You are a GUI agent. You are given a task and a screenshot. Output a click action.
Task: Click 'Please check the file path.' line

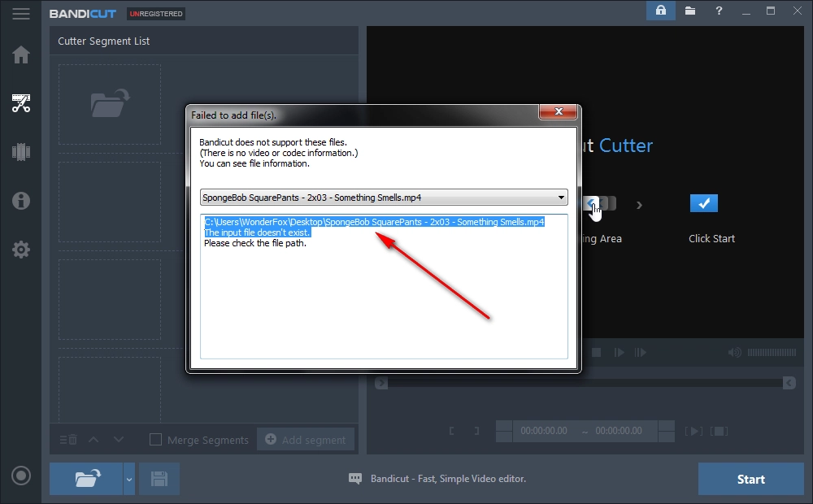[x=255, y=243]
